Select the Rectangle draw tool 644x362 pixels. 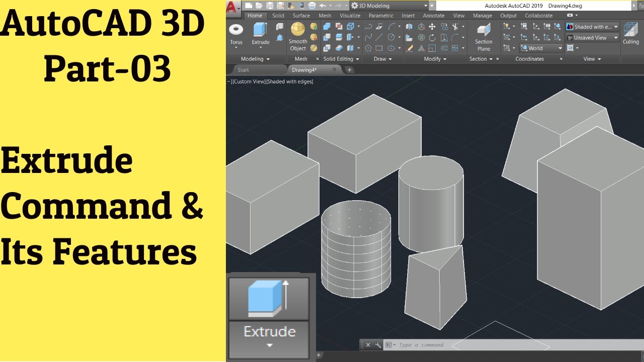379,48
